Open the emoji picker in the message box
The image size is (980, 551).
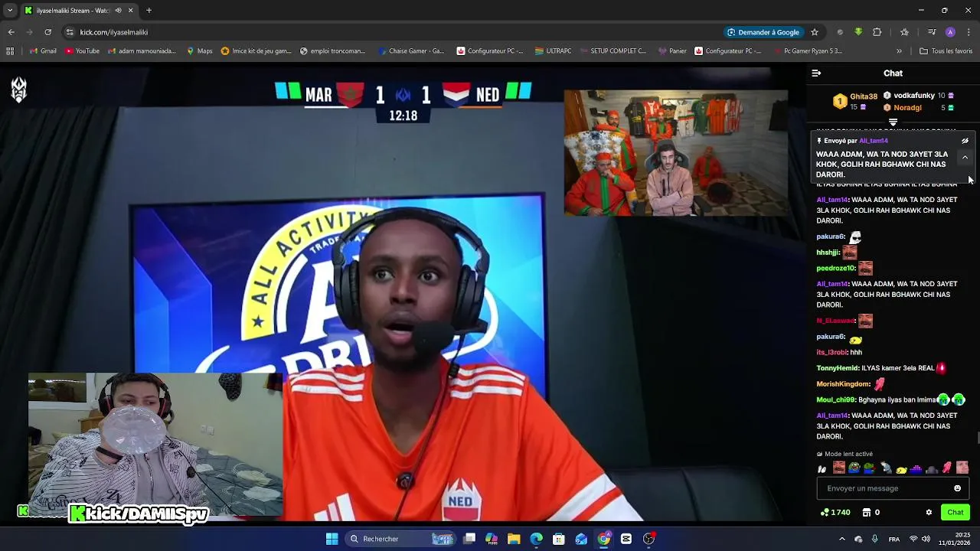957,488
